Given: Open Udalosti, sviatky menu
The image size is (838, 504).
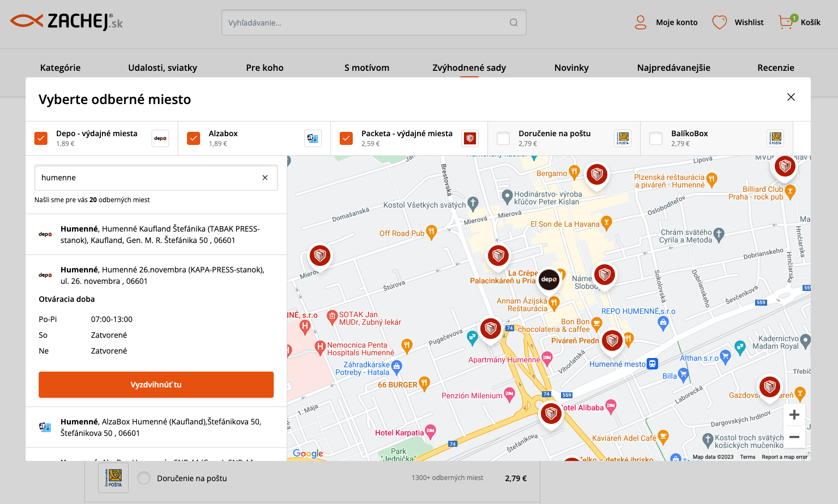Looking at the screenshot, I should (x=162, y=68).
